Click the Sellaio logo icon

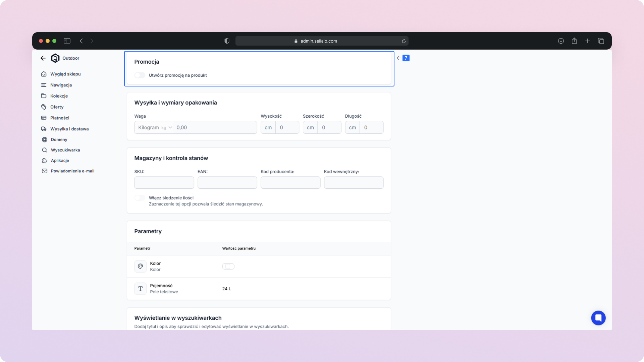pos(55,58)
